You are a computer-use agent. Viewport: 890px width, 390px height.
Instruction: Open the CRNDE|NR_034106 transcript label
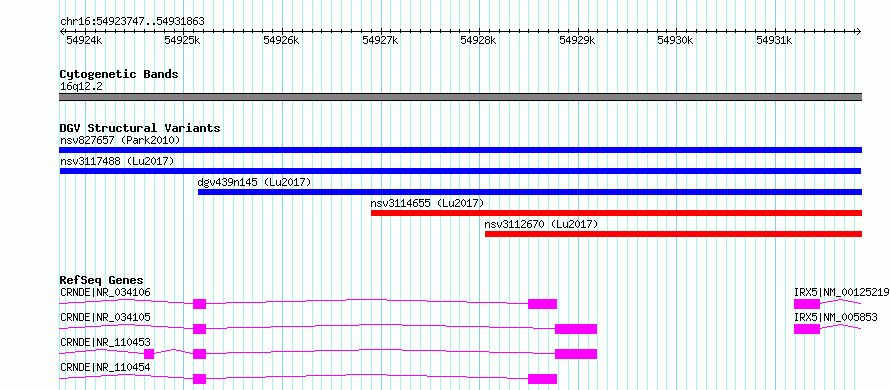coord(105,292)
